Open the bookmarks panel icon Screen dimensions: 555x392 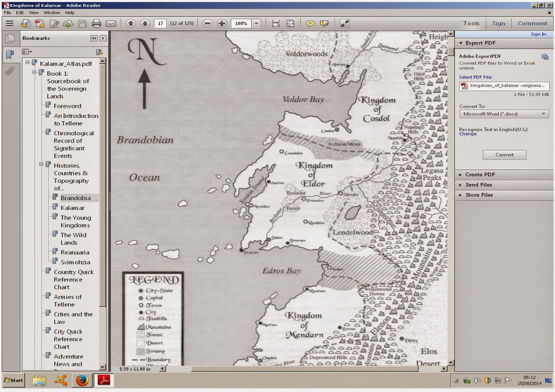tap(10, 54)
